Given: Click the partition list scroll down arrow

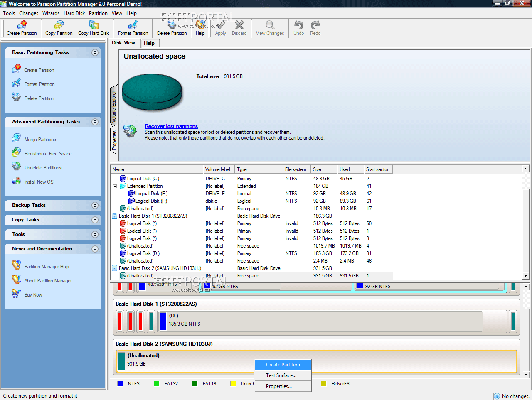Looking at the screenshot, I should pos(526,276).
